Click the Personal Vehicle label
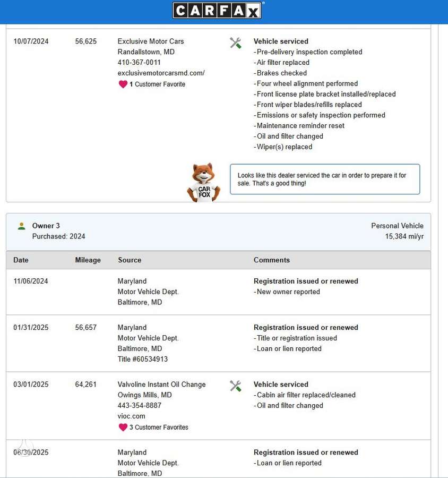Screen dimensions: 448x478 tap(397, 226)
